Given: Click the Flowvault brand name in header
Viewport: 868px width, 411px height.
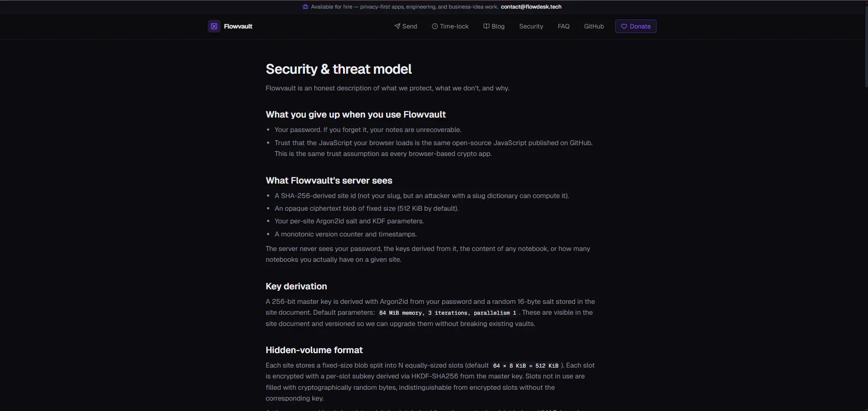Looking at the screenshot, I should coord(238,26).
